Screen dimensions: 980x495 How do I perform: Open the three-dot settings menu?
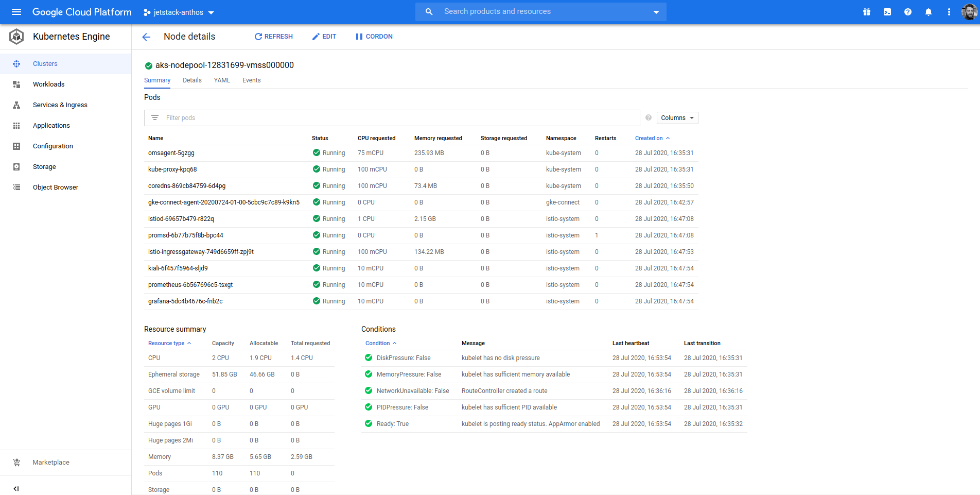click(949, 12)
